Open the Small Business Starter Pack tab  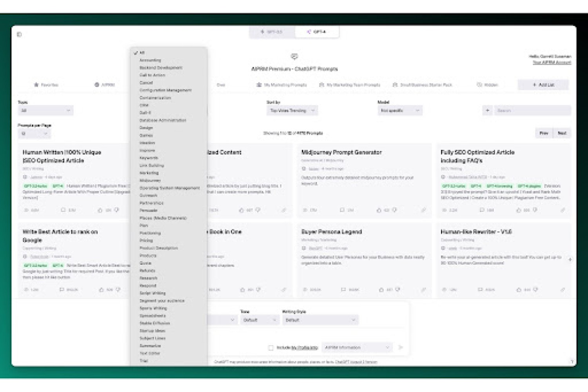422,85
